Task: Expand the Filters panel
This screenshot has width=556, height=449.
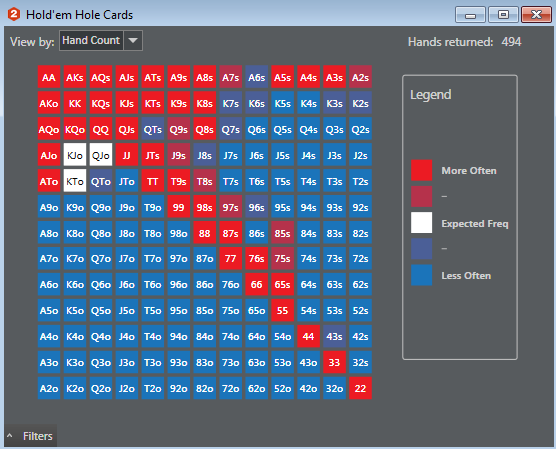Action: coord(30,436)
